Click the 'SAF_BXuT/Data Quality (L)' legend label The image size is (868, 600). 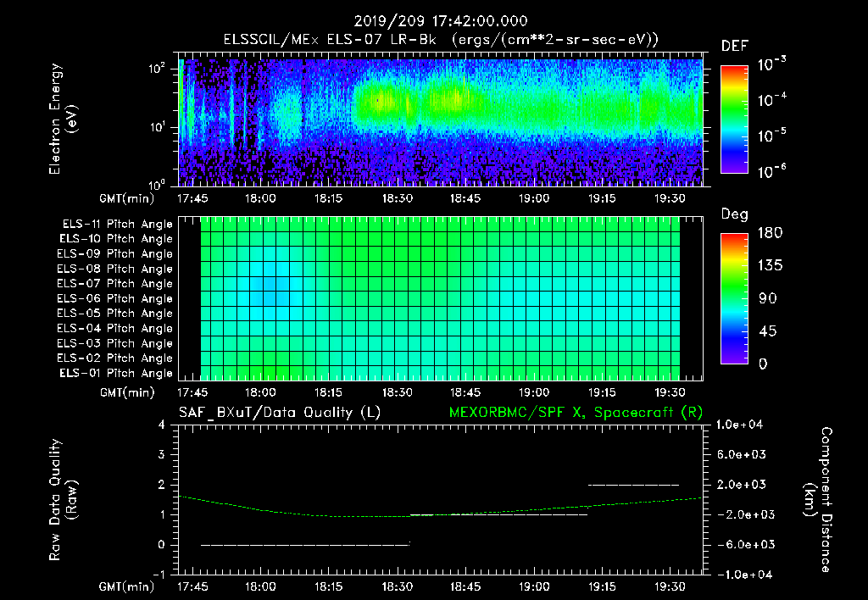[280, 413]
